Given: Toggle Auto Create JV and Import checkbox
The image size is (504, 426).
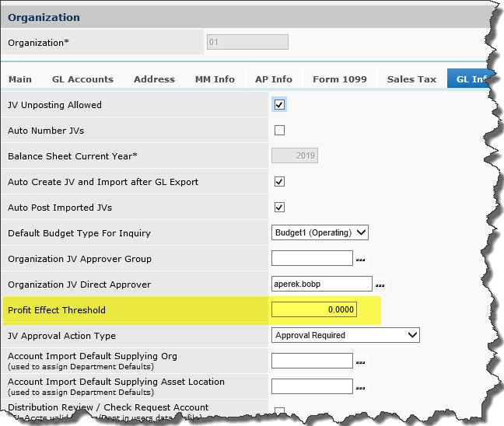Looking at the screenshot, I should coord(280,182).
